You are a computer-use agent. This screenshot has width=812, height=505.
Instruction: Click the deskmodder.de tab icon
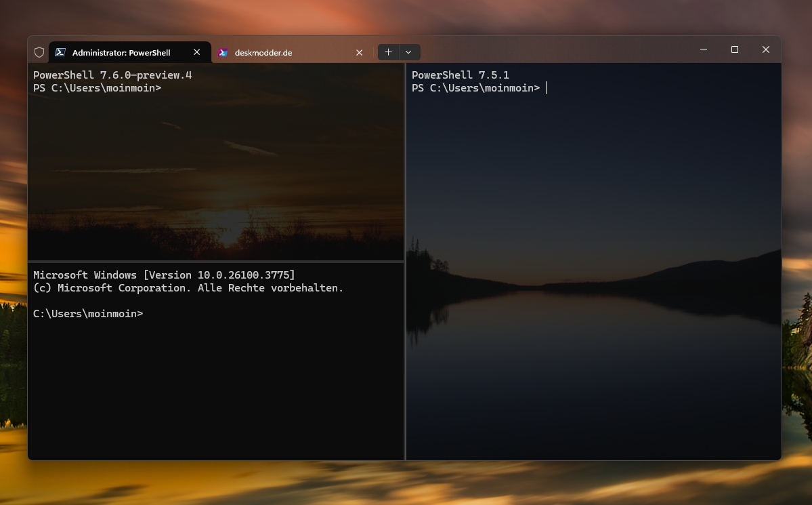click(x=223, y=52)
